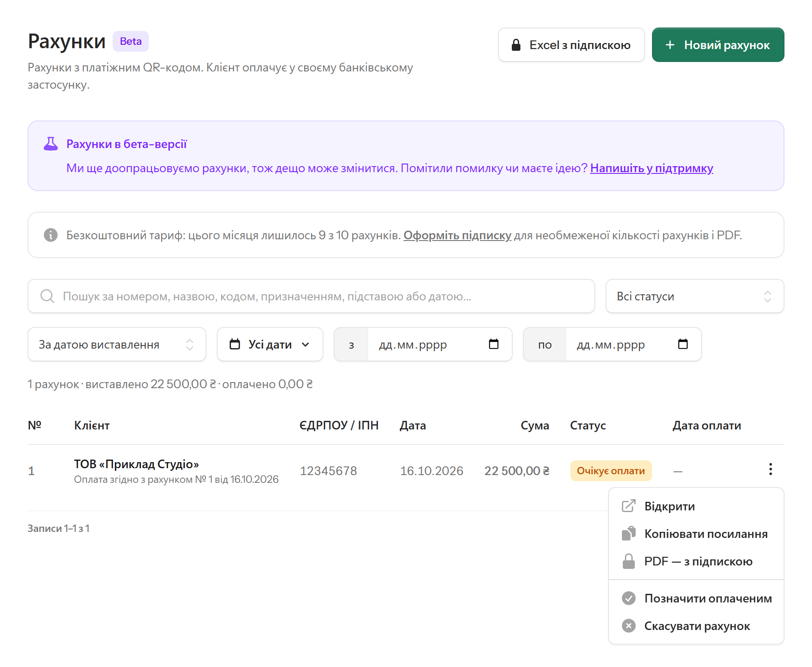Click the 'Дата оплати' column header

click(x=707, y=425)
